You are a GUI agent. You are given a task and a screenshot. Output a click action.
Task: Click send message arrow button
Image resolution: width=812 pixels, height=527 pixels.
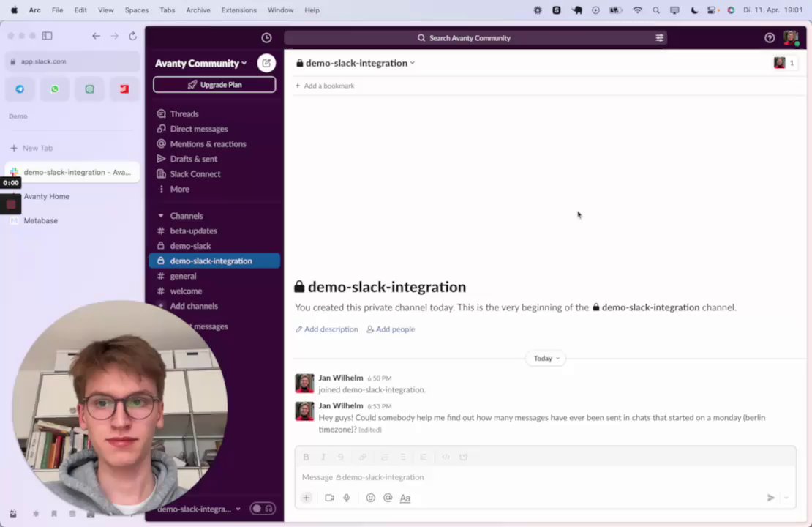point(770,498)
